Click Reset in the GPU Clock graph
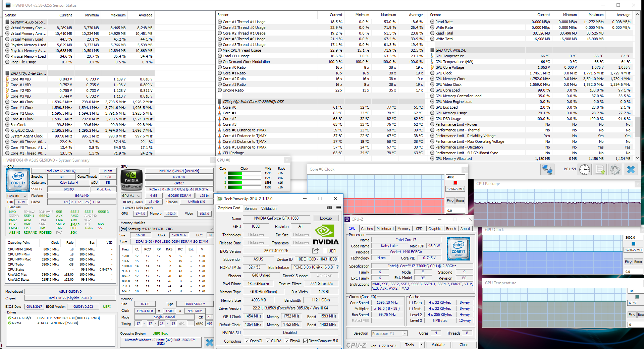644x349 pixels. pos(638,262)
